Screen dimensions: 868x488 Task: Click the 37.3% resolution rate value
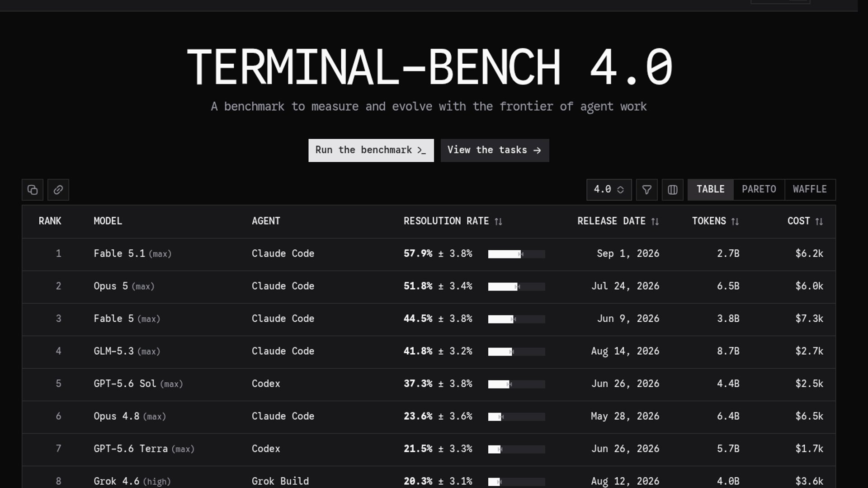tap(418, 384)
